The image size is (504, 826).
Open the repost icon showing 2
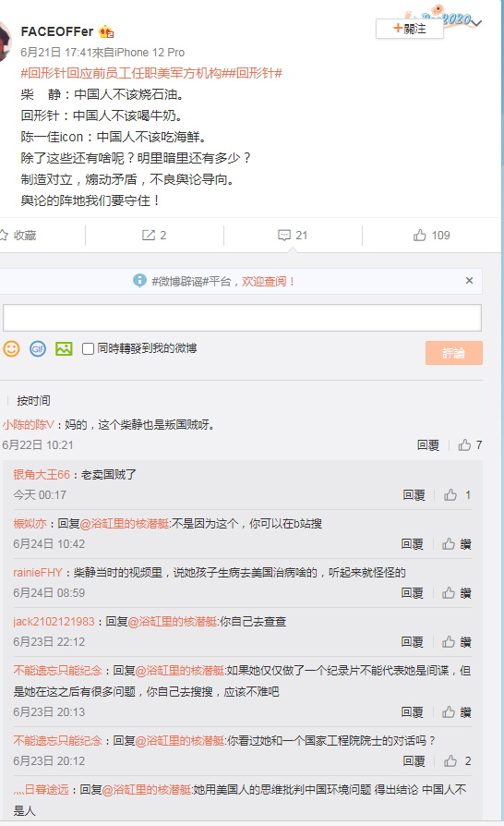pos(154,236)
